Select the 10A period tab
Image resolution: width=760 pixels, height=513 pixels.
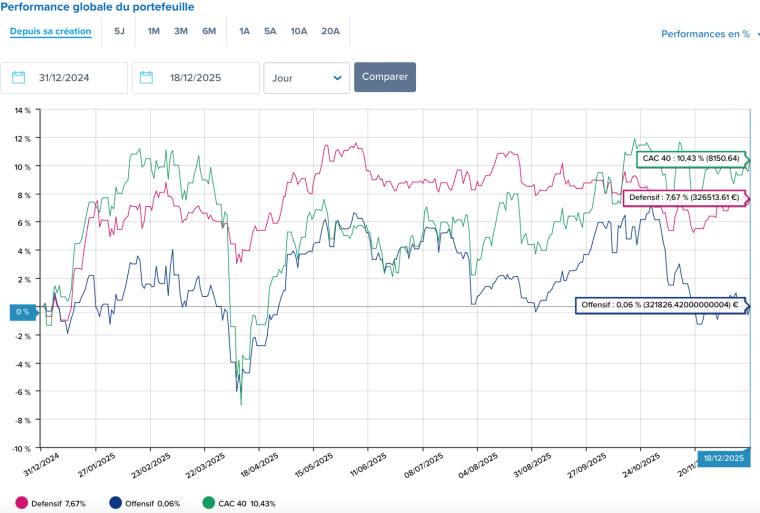(x=299, y=31)
